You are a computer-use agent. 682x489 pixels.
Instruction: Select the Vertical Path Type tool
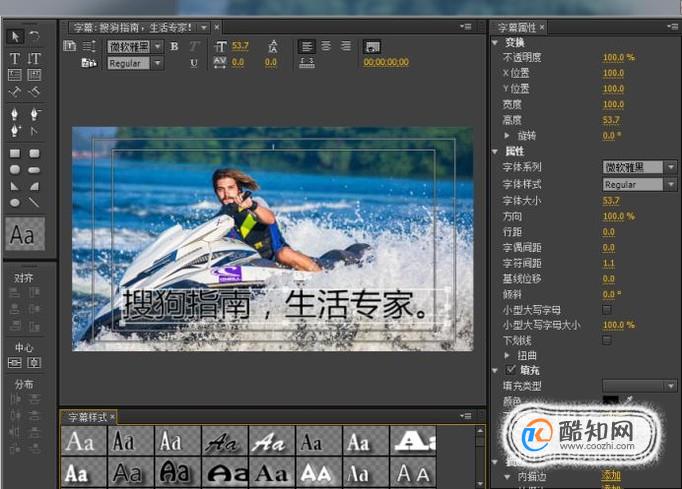[x=34, y=91]
